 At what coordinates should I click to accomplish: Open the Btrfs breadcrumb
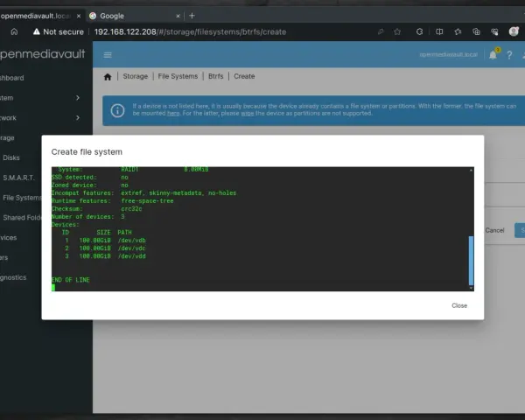click(215, 76)
